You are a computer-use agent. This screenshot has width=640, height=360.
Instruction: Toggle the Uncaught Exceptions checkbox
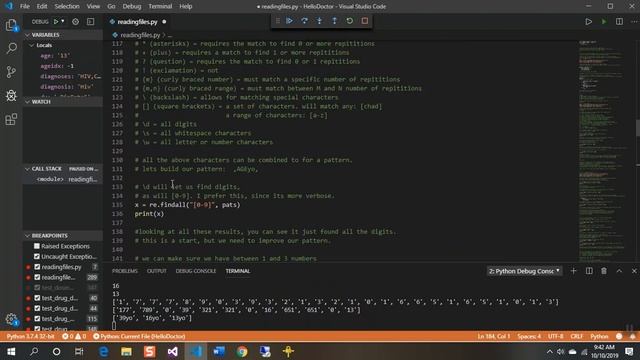point(37,257)
